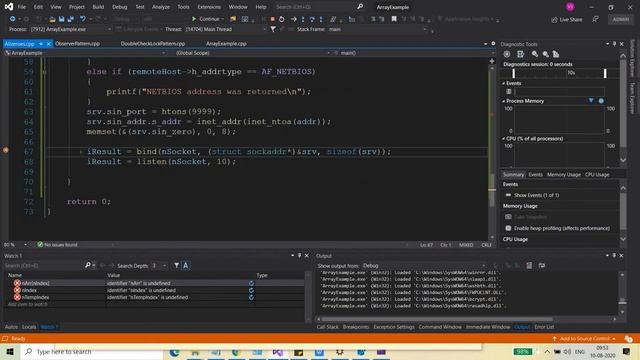Click the Watch filter funnel icon
Image resolution: width=640 pixels, height=360 pixels.
pos(176,265)
